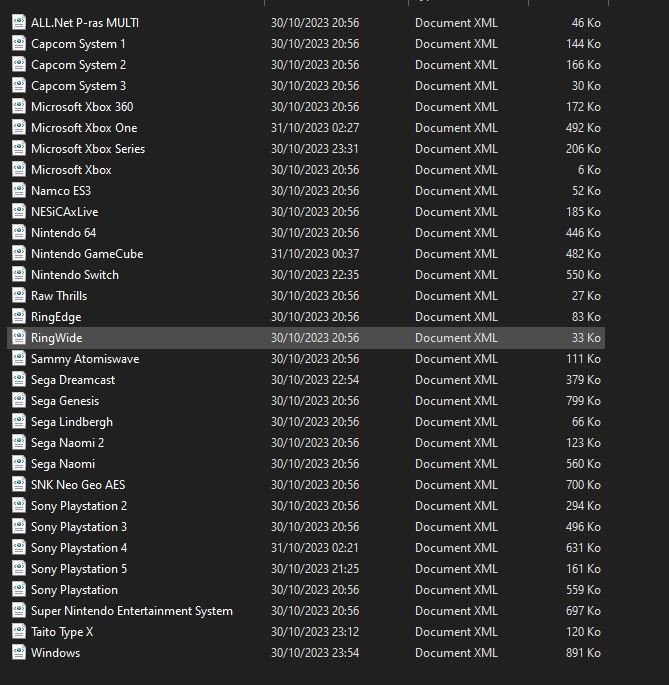The width and height of the screenshot is (669, 685).
Task: Click the file icon for Raw Thrills
Action: [19, 295]
